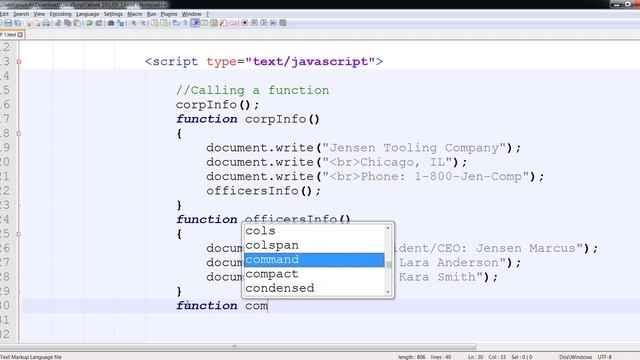Click the green Undo arrow icon
640x360 pixels.
[x=89, y=23]
